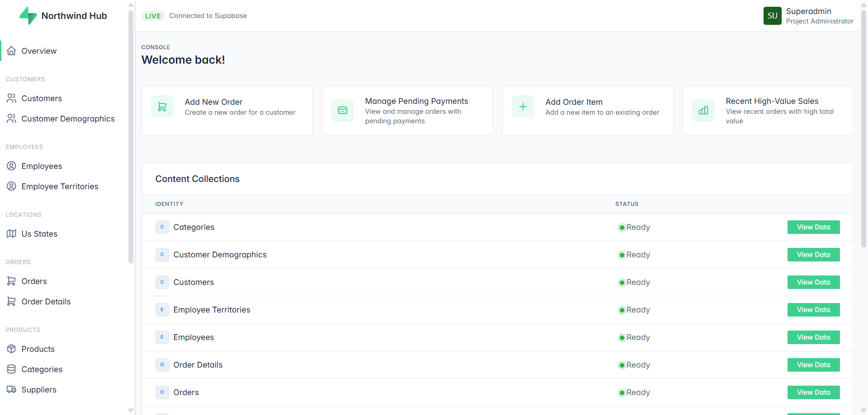Image resolution: width=868 pixels, height=415 pixels.
Task: Click the plus icon on Add Order Item
Action: [523, 107]
